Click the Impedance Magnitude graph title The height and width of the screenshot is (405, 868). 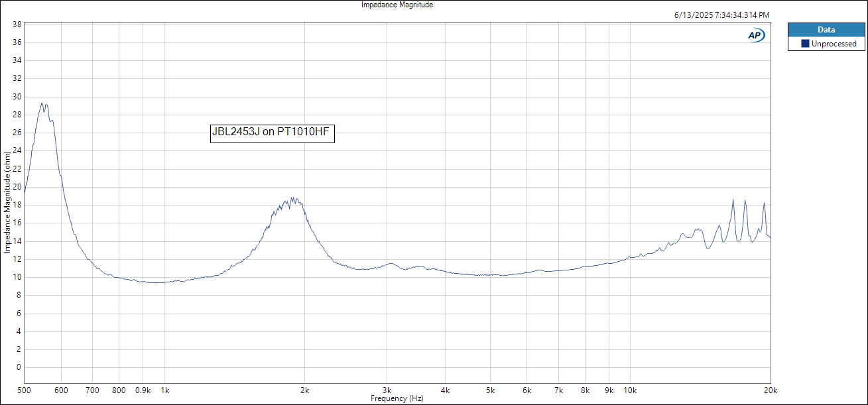point(397,5)
